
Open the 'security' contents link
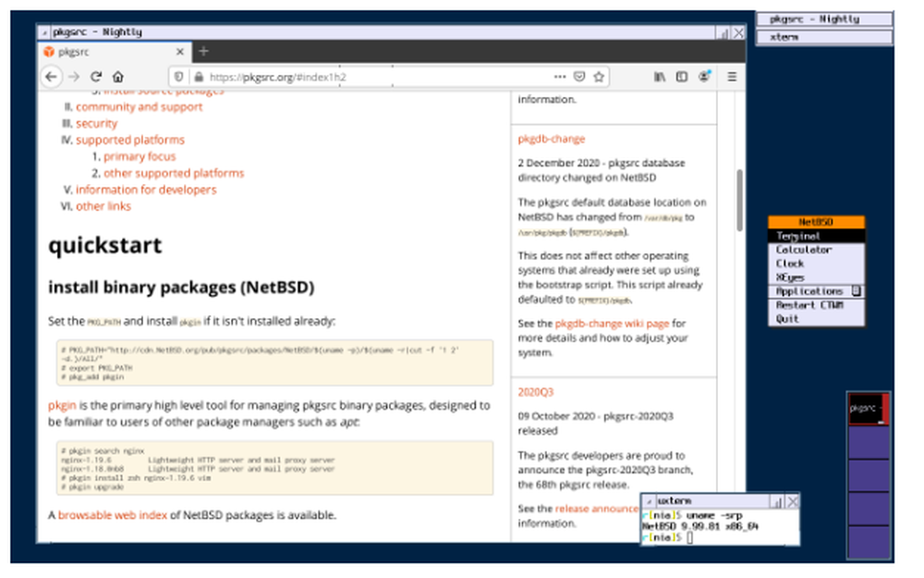click(97, 123)
